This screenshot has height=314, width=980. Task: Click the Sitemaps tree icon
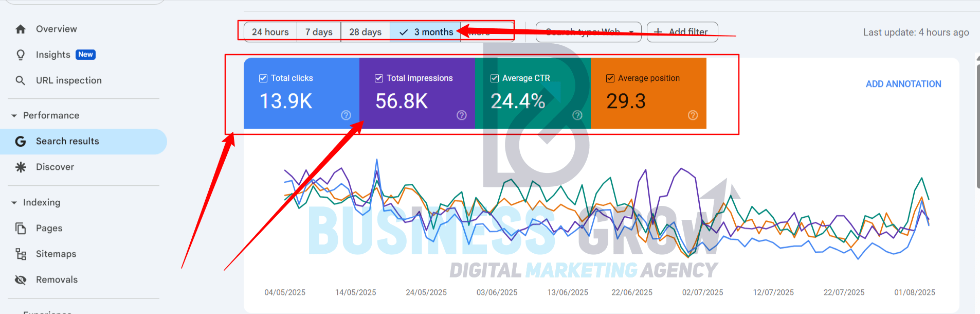coord(21,254)
